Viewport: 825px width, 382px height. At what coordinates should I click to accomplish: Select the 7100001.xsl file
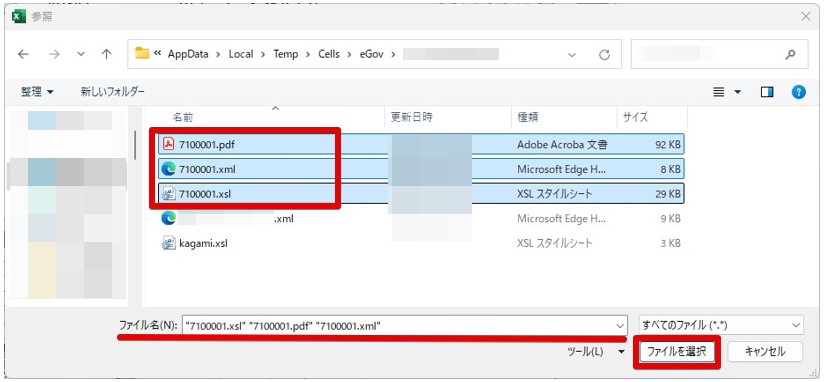point(421,194)
